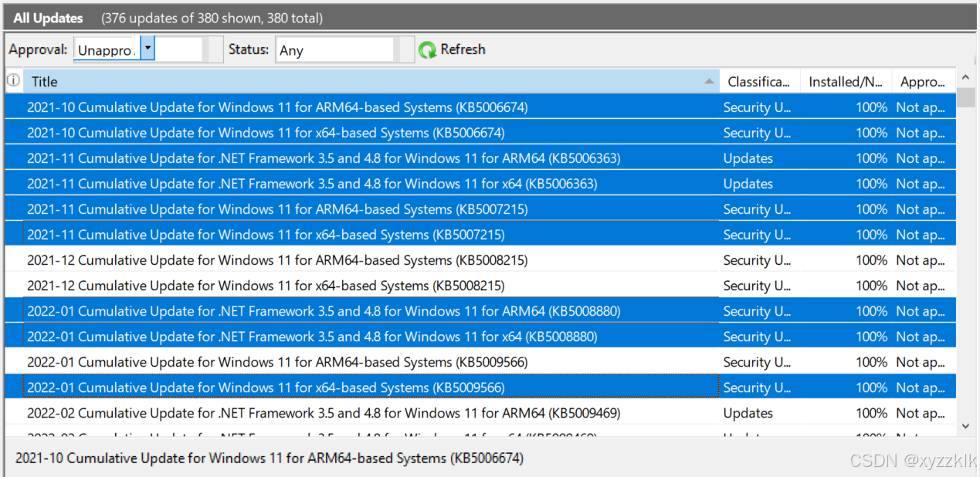
Task: Select 2022-01 .NET Framework x64 KB5008880 row
Action: (x=480, y=337)
